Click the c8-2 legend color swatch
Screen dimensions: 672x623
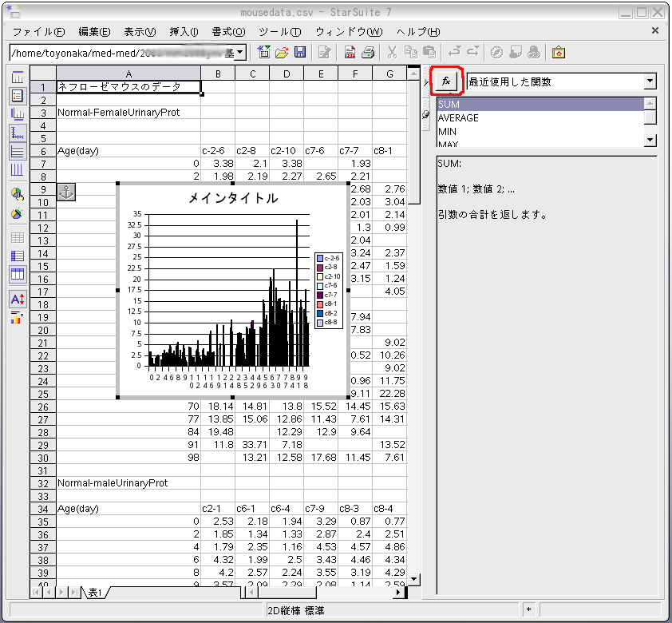(320, 313)
